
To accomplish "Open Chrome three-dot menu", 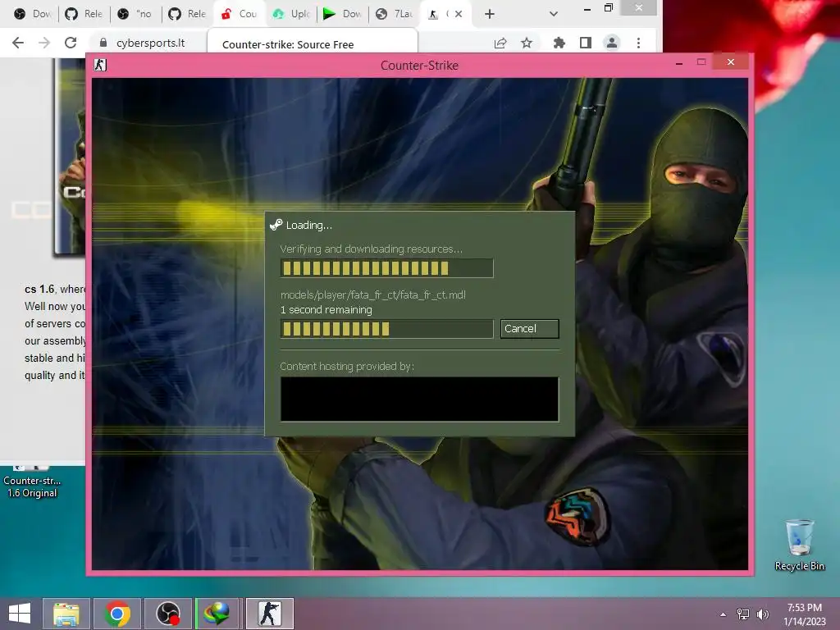I will pos(638,43).
